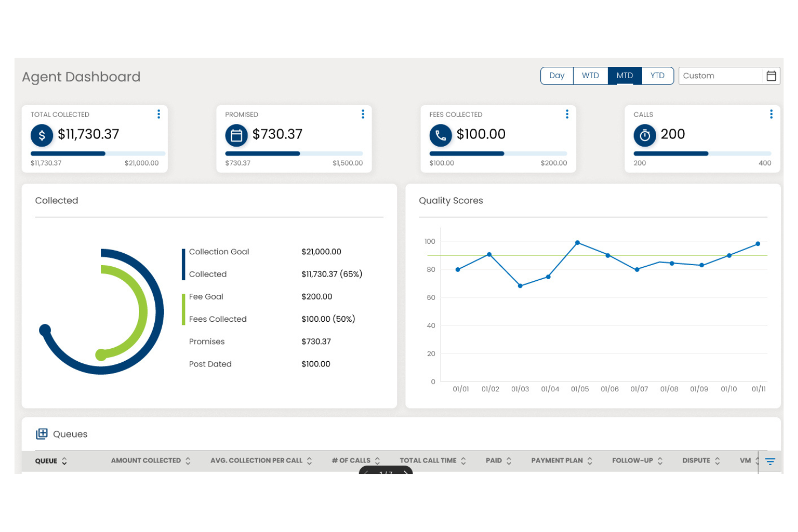
Task: Click inside the Custom date field
Action: (717, 75)
